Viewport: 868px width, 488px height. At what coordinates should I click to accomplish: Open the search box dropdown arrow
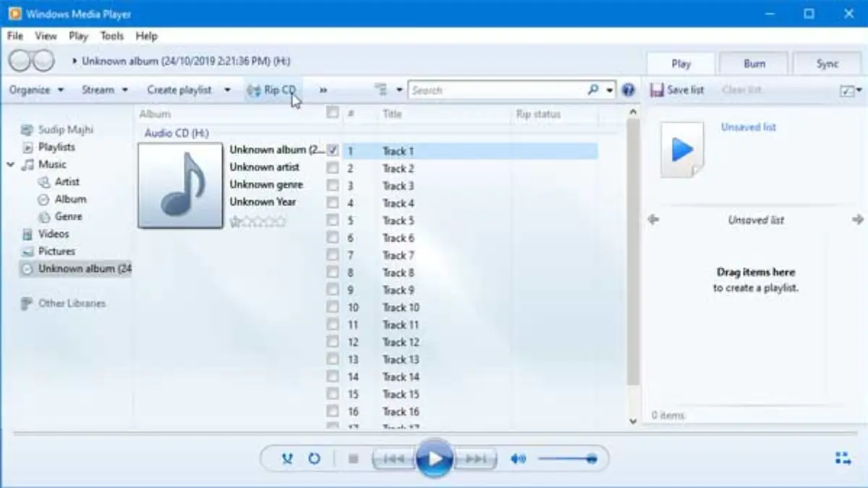(x=610, y=90)
